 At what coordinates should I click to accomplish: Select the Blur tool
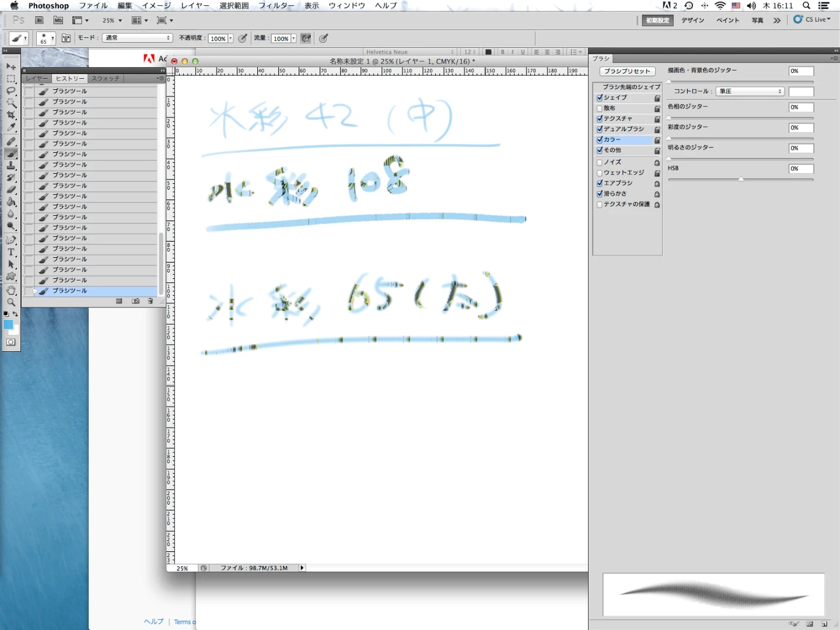pos(11,214)
